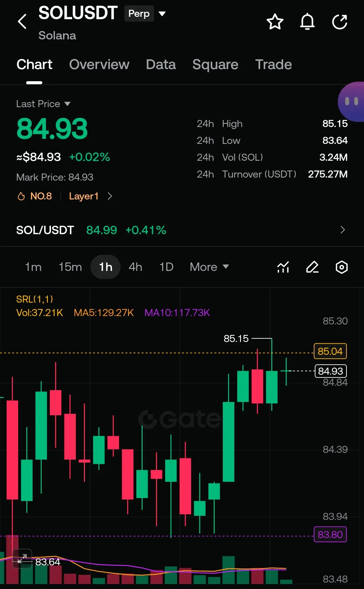Tap the 24h Low value 83.64
Screen dimensions: 364x589
(x=335, y=141)
